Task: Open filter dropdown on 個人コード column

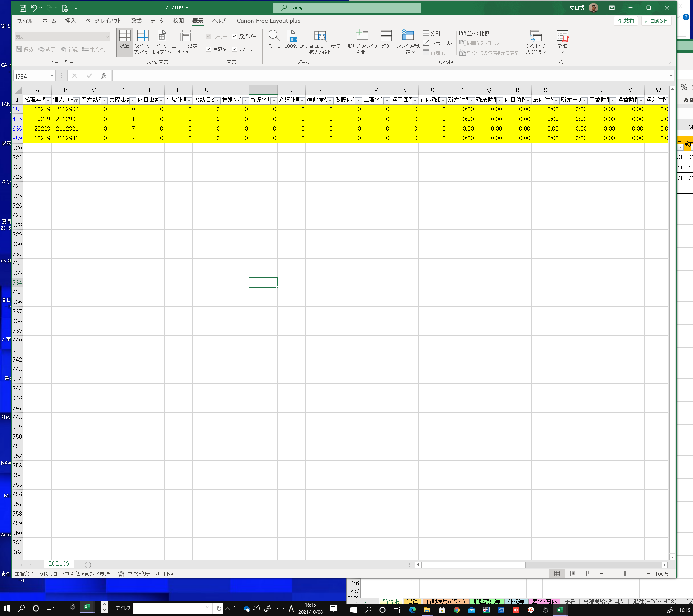Action: (76, 100)
